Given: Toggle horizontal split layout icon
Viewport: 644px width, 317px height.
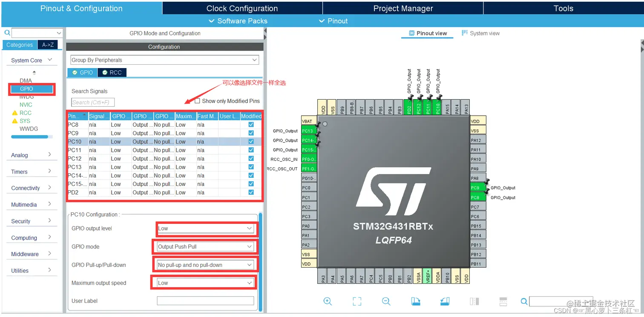Looking at the screenshot, I should tap(503, 301).
